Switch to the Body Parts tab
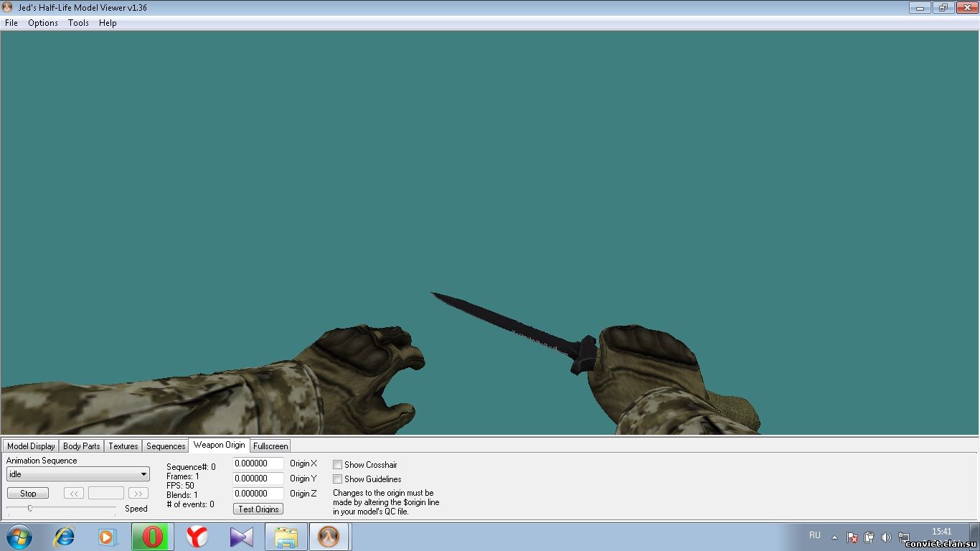The height and width of the screenshot is (551, 980). (82, 446)
